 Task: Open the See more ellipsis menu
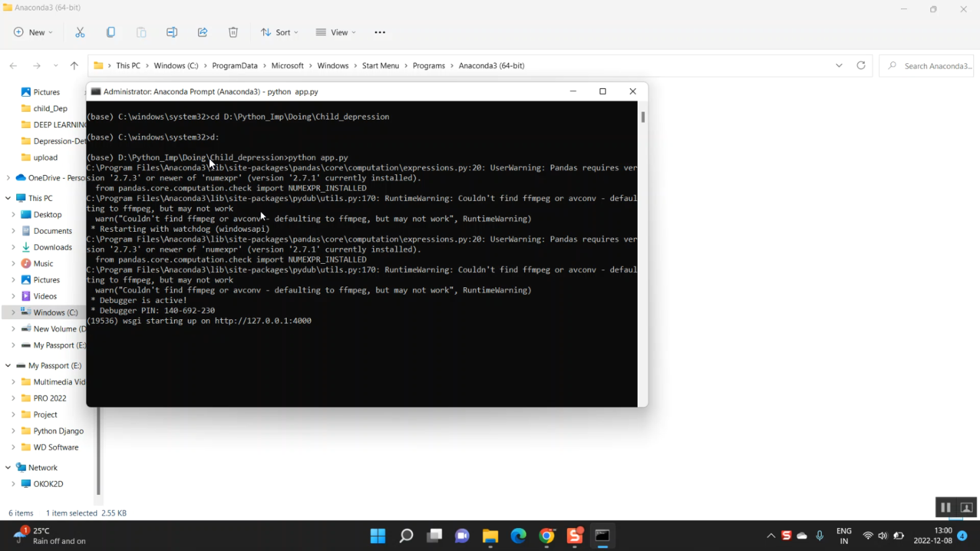380,32
